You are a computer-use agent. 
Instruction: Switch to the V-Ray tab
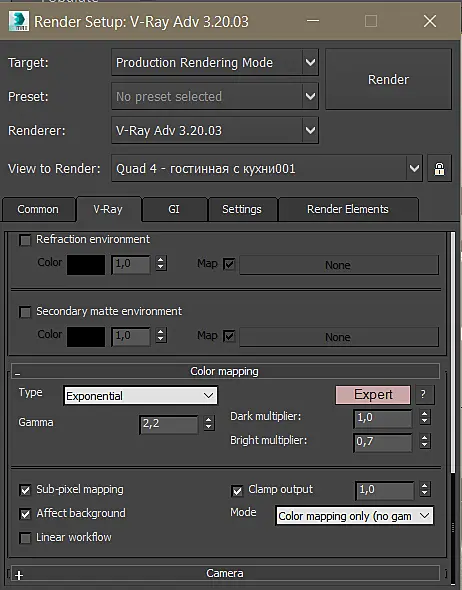click(108, 209)
